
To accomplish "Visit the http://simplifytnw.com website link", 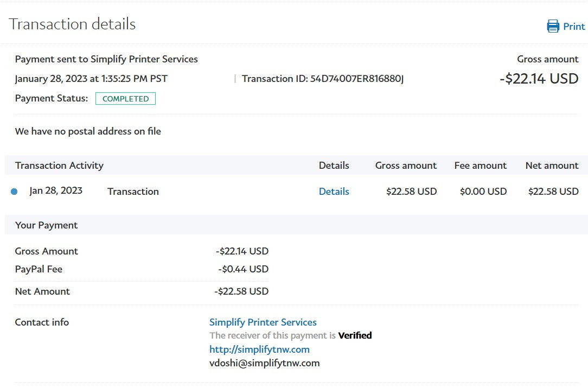I will (259, 349).
